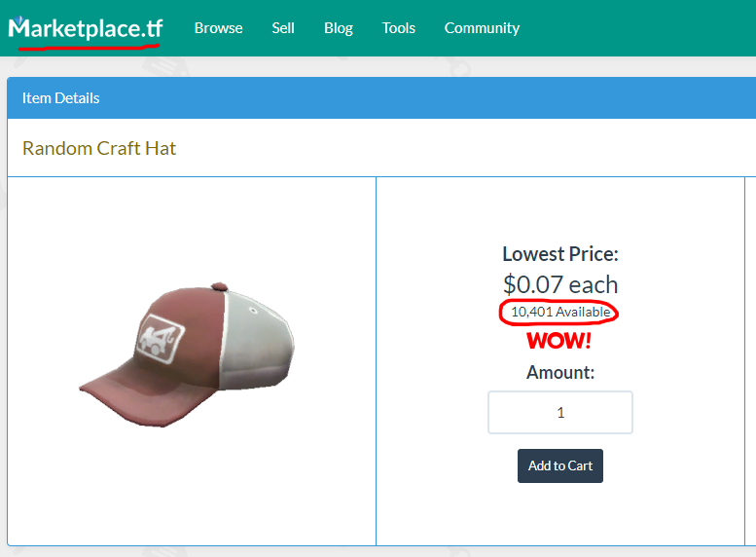The height and width of the screenshot is (557, 756).
Task: Click the Amount label
Action: [560, 372]
